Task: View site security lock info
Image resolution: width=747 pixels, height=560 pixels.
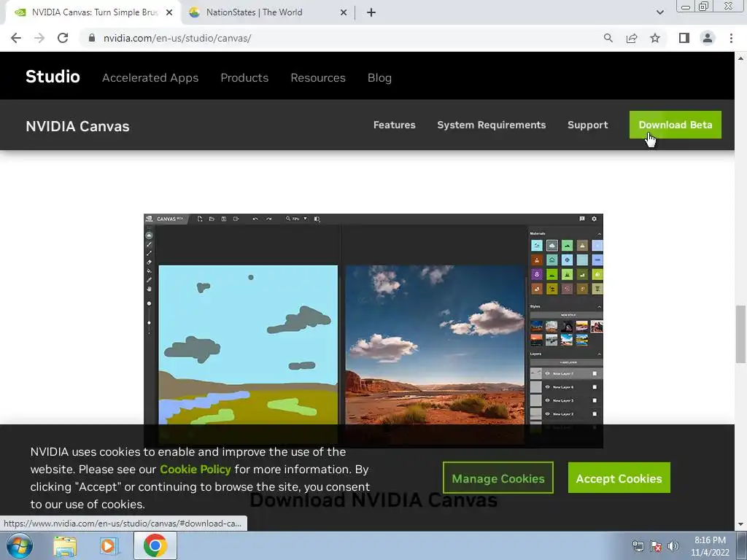Action: pos(92,38)
